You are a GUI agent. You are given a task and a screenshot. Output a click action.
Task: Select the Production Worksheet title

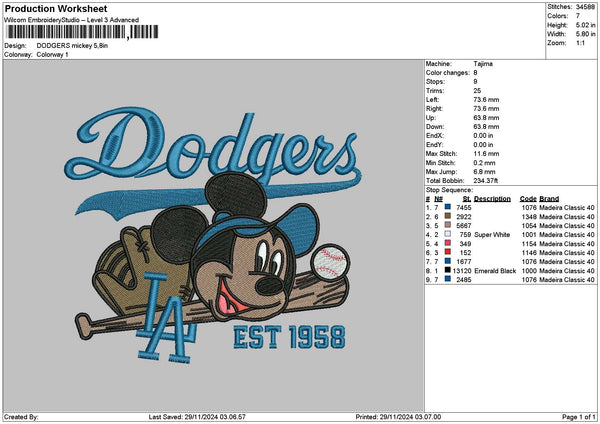point(56,8)
